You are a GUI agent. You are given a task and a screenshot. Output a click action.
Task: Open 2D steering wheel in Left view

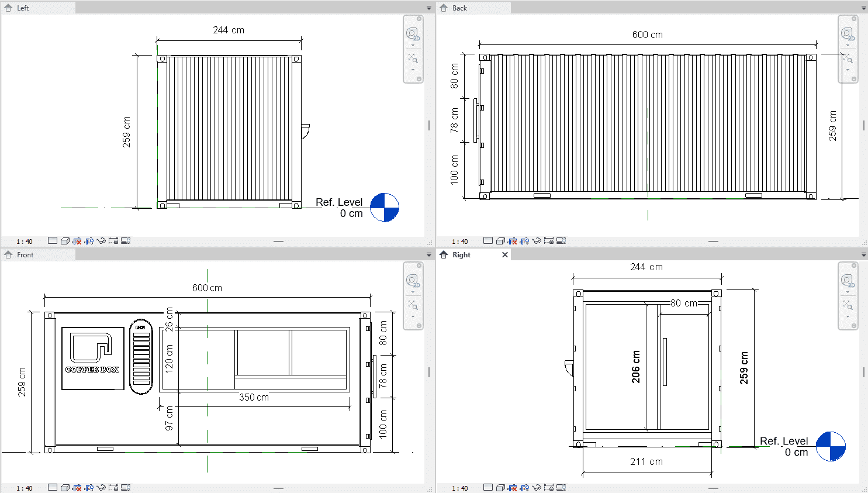coord(413,34)
